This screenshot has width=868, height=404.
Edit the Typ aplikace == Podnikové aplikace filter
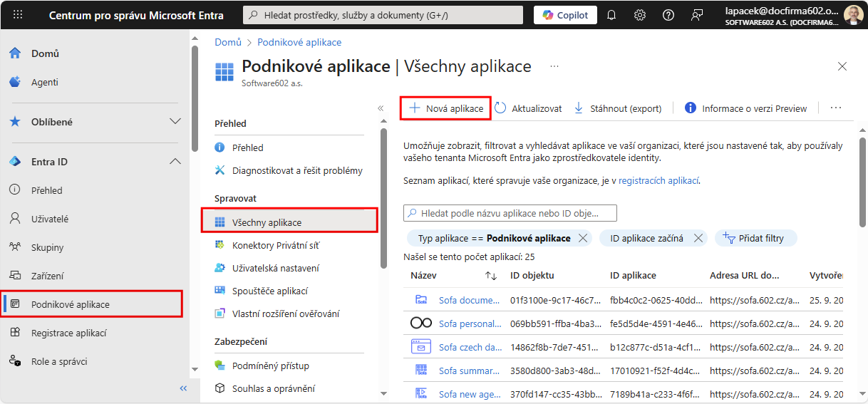494,238
